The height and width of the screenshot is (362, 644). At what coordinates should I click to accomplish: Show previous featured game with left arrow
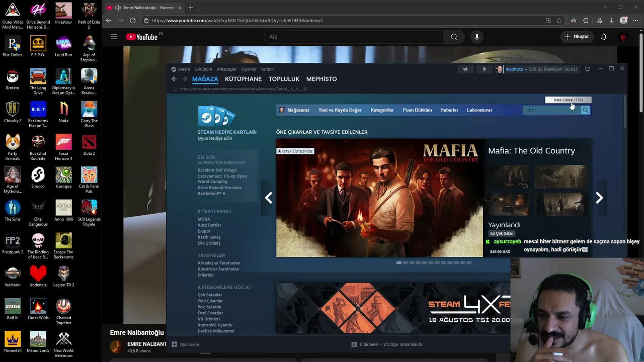point(269,198)
